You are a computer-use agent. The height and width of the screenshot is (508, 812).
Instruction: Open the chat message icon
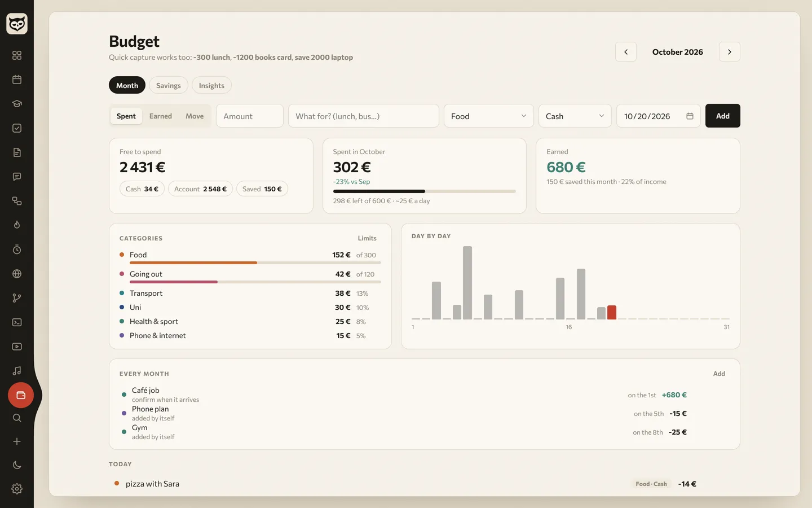pyautogui.click(x=17, y=177)
